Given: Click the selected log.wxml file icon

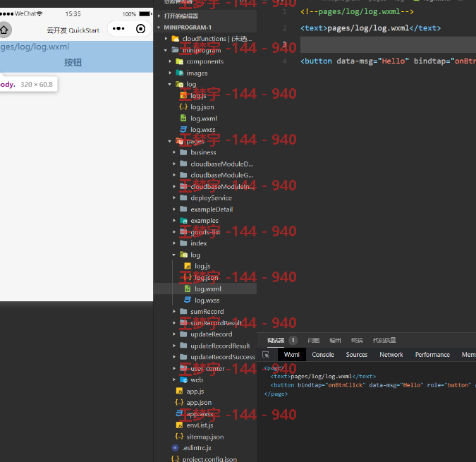Looking at the screenshot, I should point(188,288).
